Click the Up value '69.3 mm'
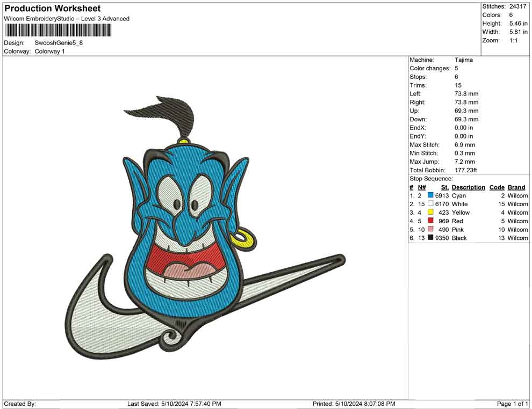This screenshot has width=532, height=409. click(x=466, y=111)
